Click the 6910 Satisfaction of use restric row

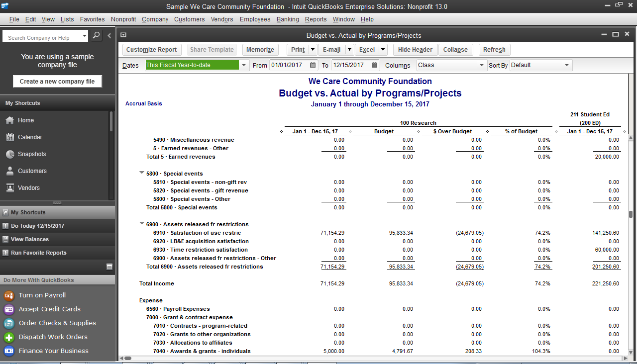pyautogui.click(x=197, y=233)
